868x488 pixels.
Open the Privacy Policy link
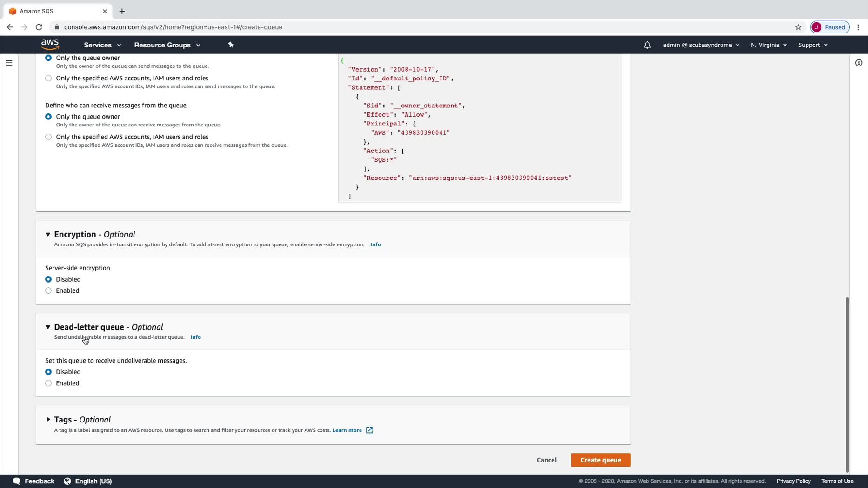[794, 481]
